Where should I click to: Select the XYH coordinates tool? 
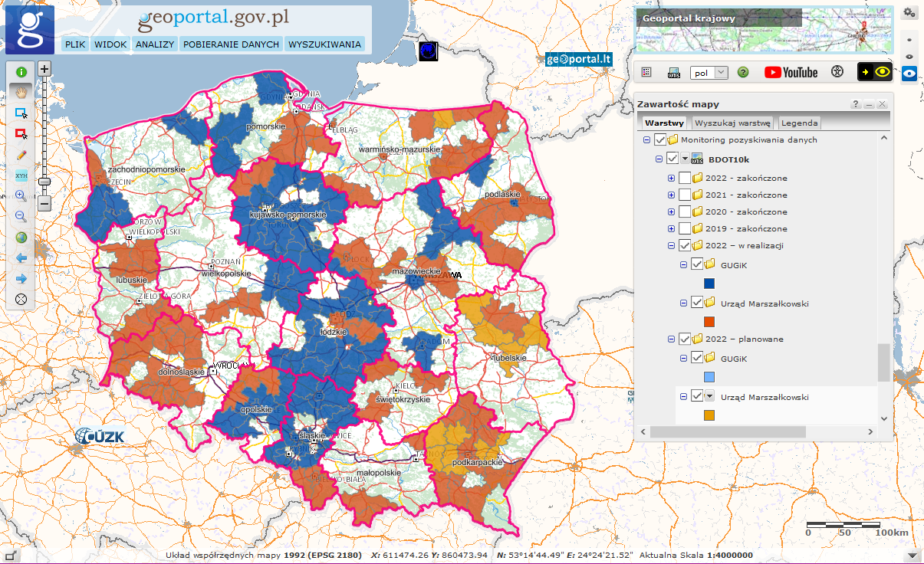pos(21,175)
